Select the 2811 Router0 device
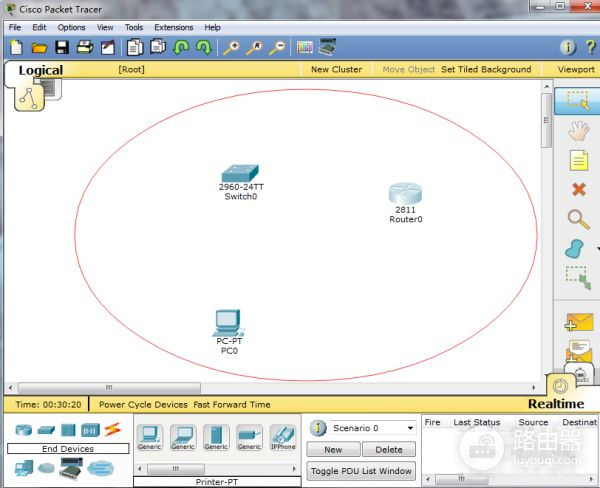Screen dimensions: 600x488 [406, 195]
